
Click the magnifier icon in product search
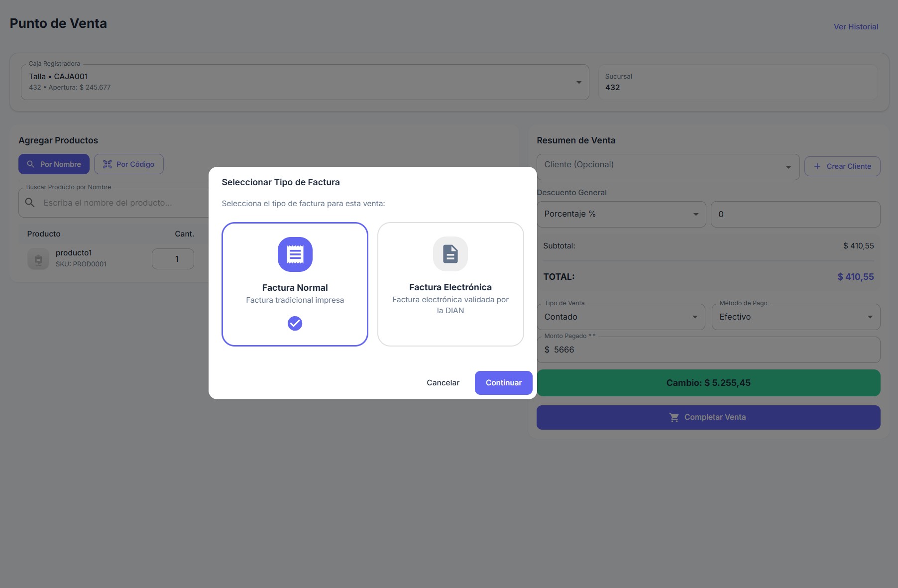[x=30, y=203]
